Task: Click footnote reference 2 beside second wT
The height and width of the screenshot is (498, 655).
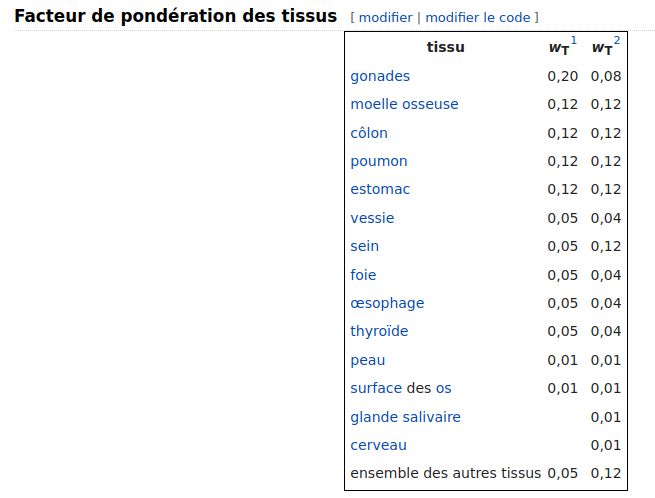Action: pos(617,40)
